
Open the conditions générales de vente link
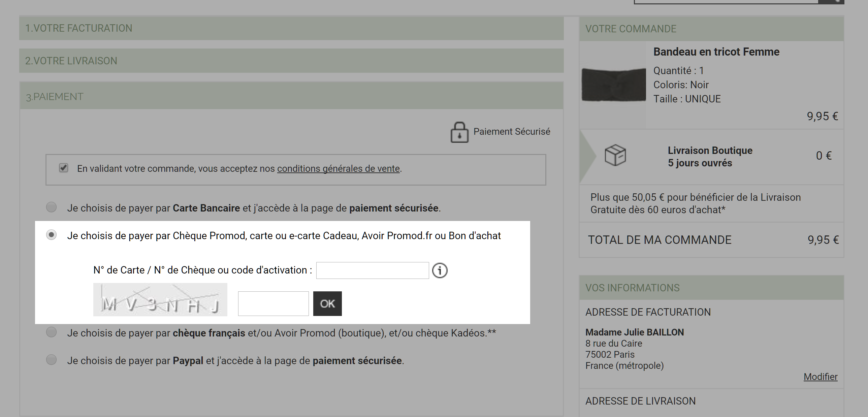point(338,168)
